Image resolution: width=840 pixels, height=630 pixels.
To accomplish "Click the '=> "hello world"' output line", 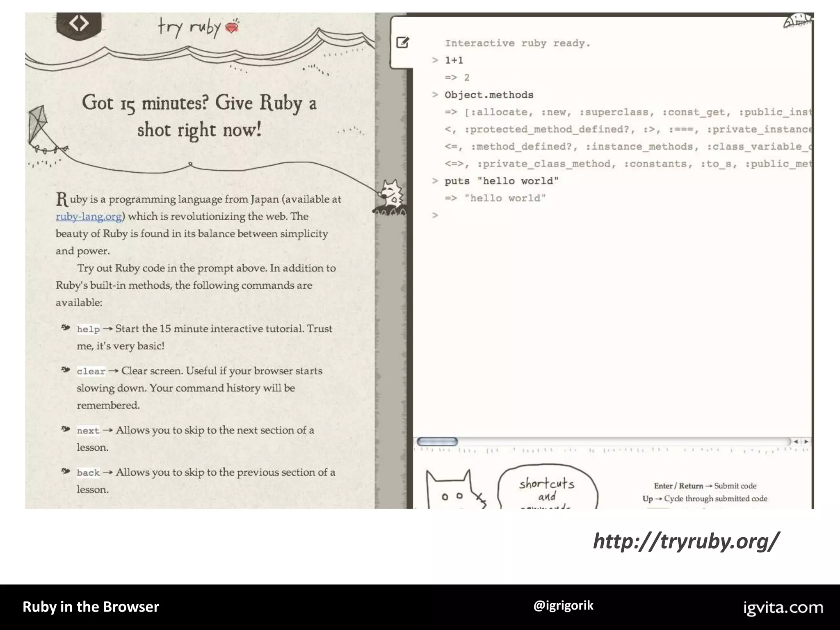I will click(495, 199).
